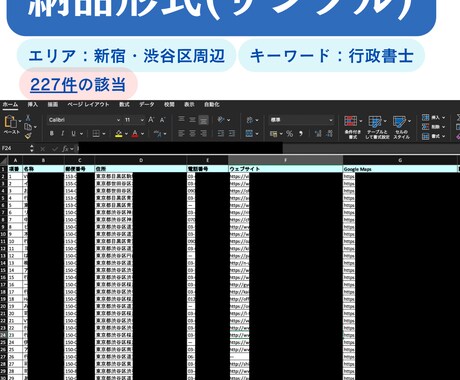Click the Copy icon
The width and height of the screenshot is (460, 380).
point(28,127)
